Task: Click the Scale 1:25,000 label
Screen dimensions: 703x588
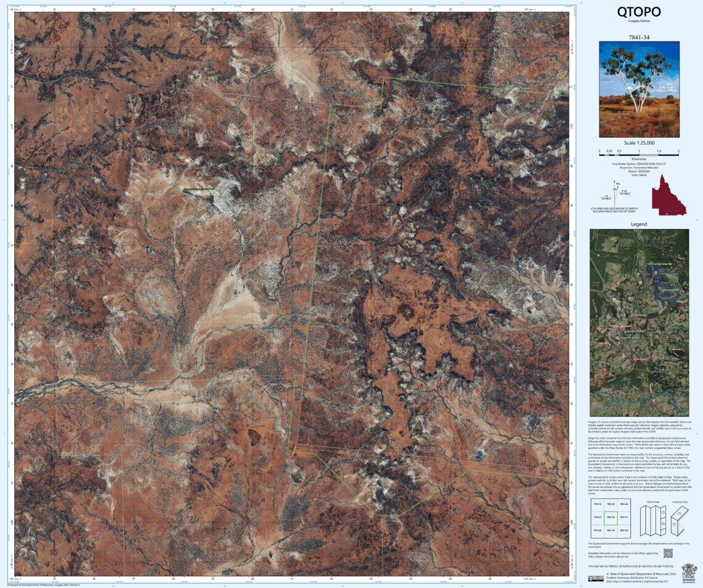Action: point(639,143)
